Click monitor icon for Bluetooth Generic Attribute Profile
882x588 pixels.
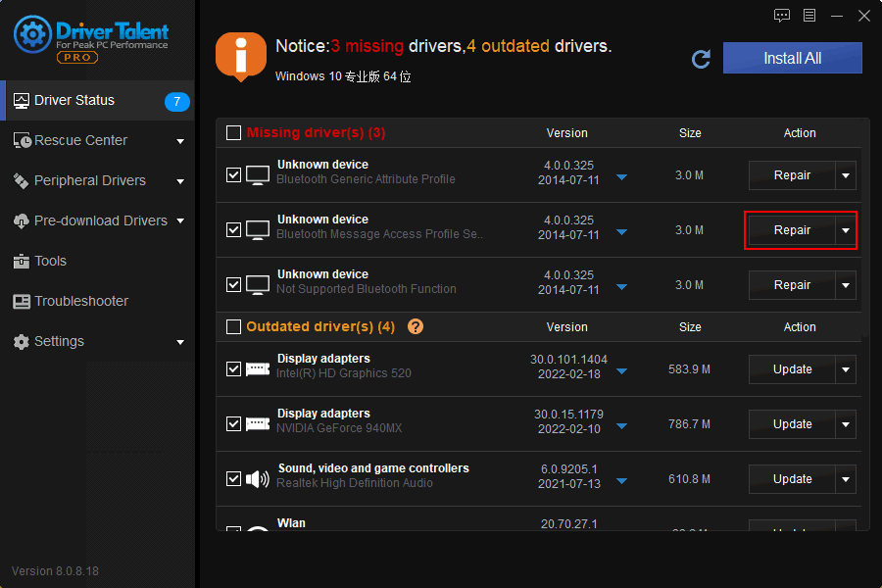pos(258,175)
